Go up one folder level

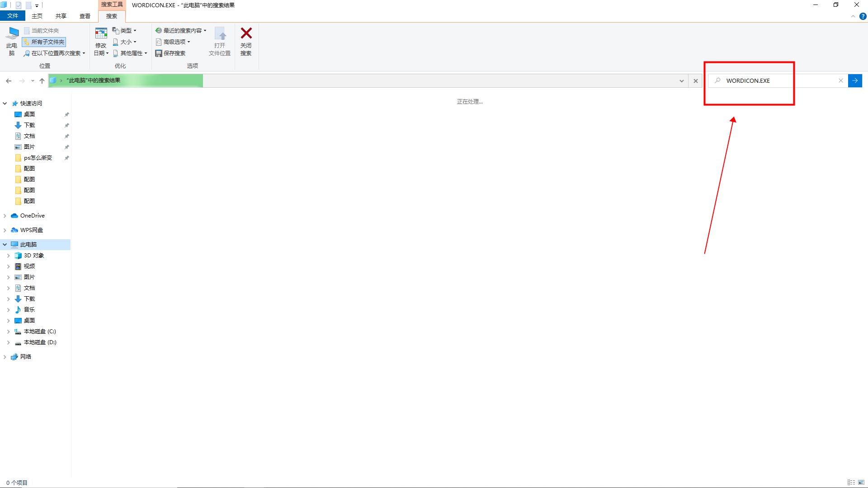(x=42, y=81)
